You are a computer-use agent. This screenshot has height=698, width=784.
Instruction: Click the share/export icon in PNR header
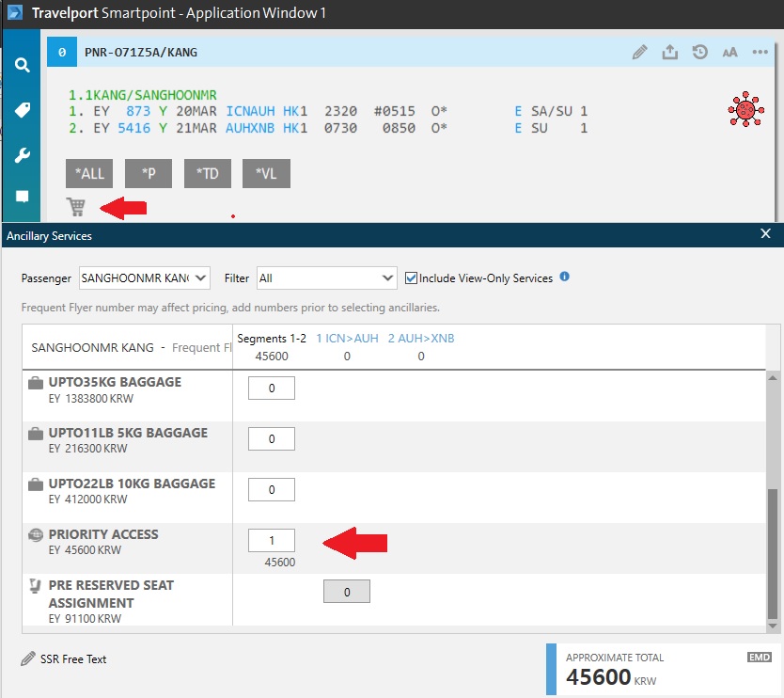pyautogui.click(x=670, y=52)
